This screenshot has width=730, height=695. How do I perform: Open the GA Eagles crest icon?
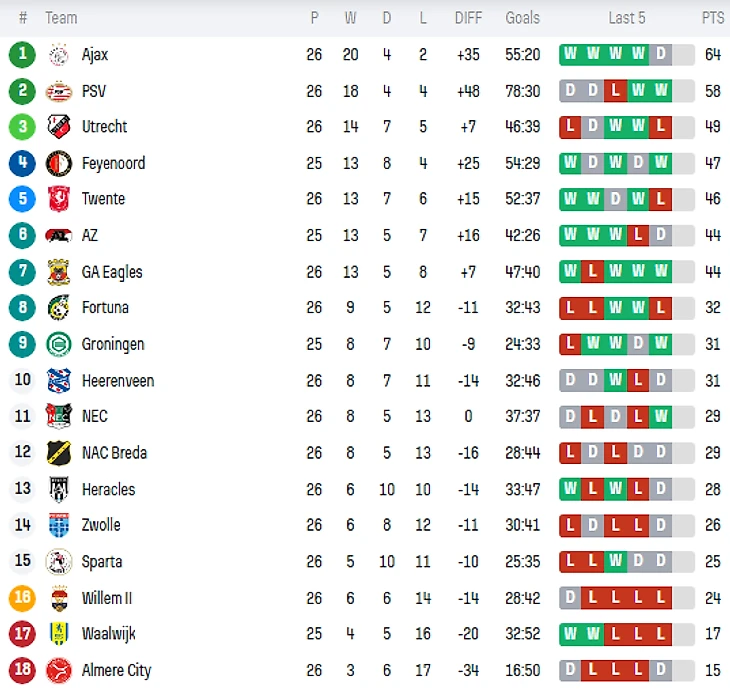59,272
